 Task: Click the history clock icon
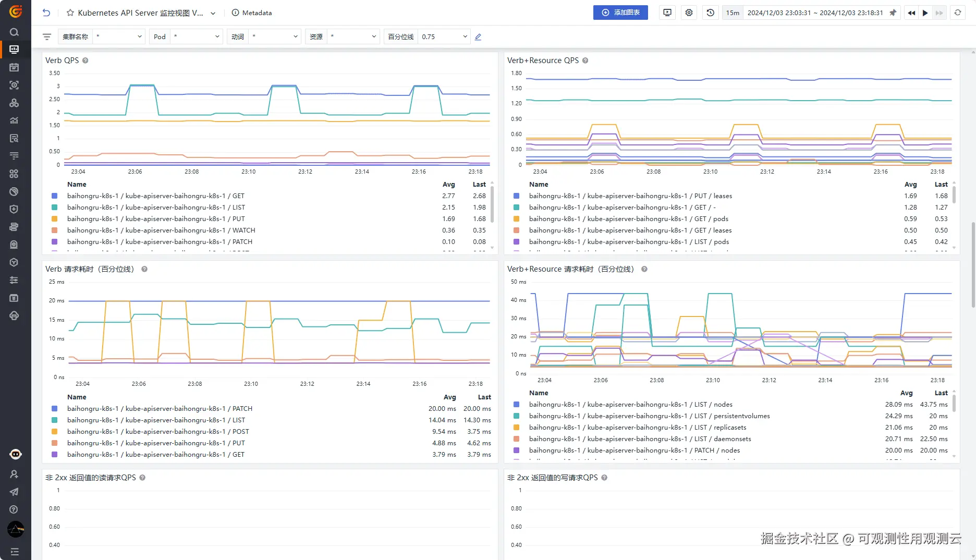(x=710, y=13)
